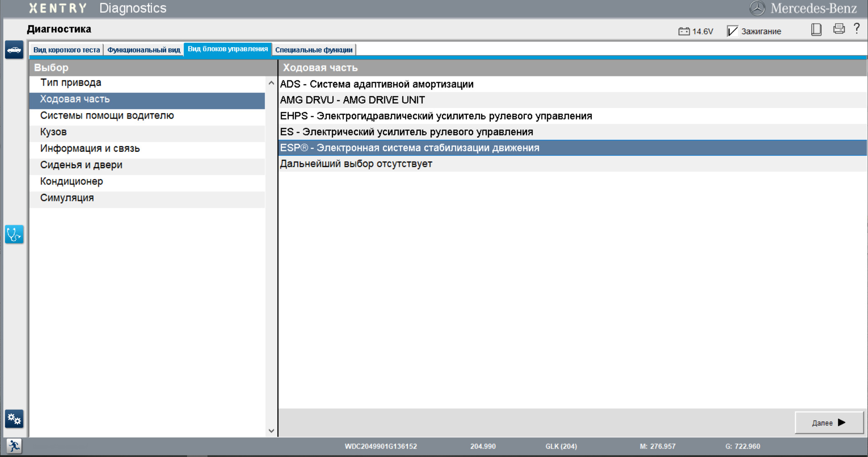
Task: Open Специальные функции tab
Action: (x=314, y=50)
